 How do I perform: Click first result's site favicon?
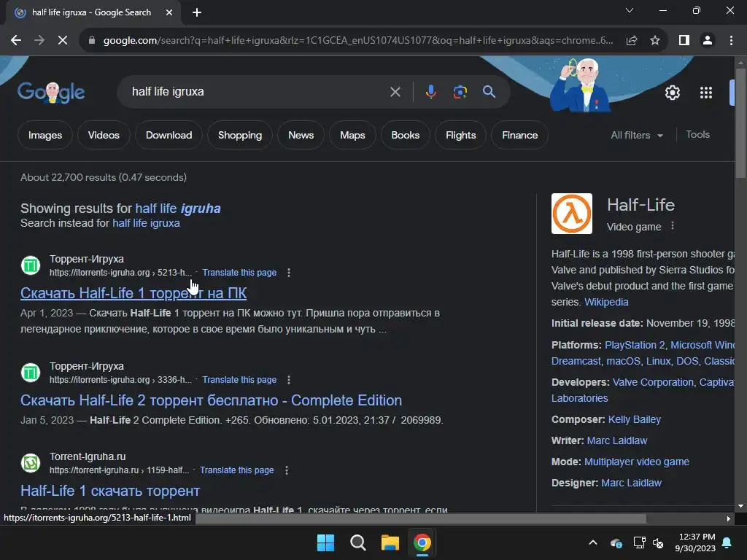click(x=31, y=265)
